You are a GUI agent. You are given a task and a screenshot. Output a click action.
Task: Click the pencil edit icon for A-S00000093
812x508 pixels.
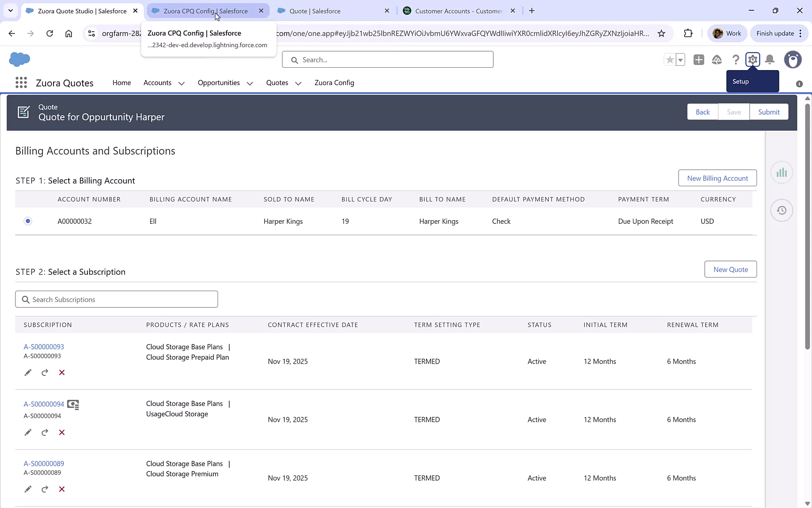(28, 373)
